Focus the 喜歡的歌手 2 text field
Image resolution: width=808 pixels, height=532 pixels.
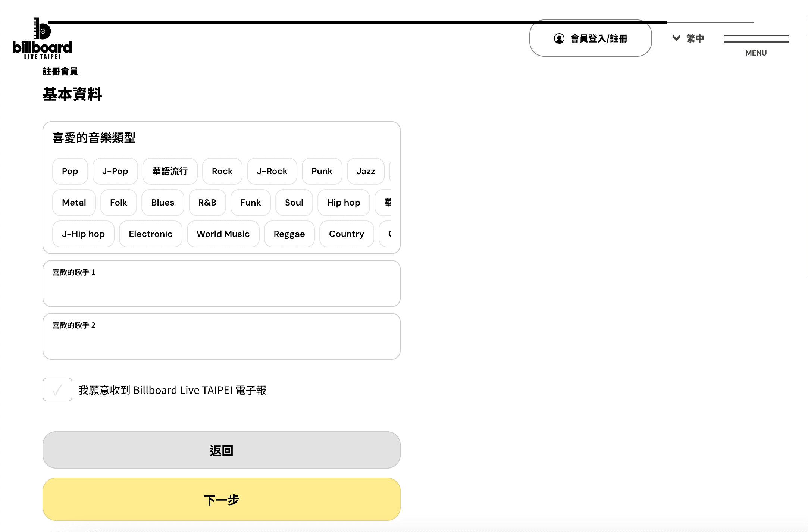point(221,342)
